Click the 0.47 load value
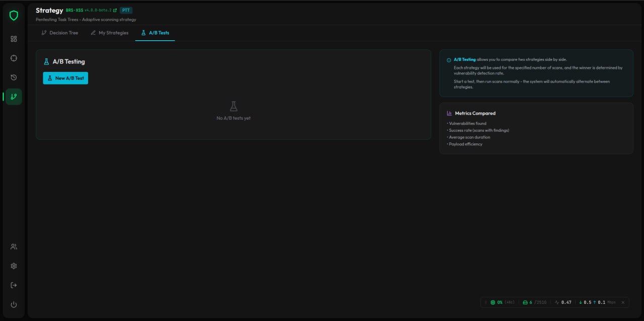Screen dimensions: 644x321 pyautogui.click(x=566, y=302)
